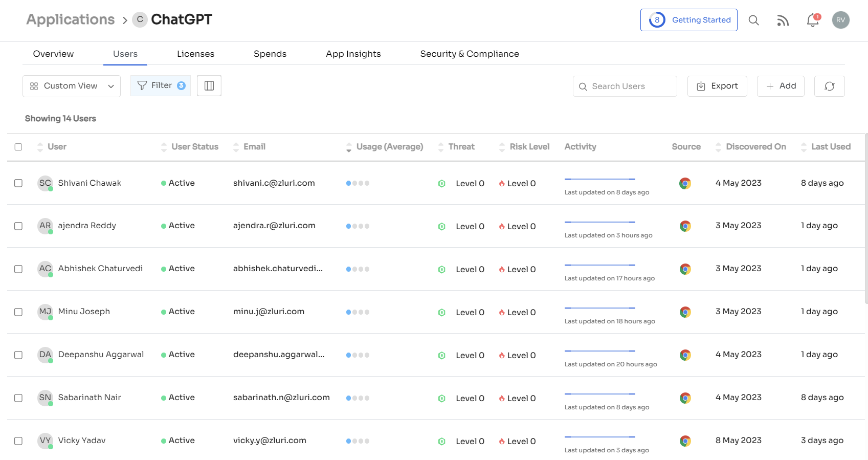
Task: Select the ajendra Reddy row checkbox
Action: 18,226
